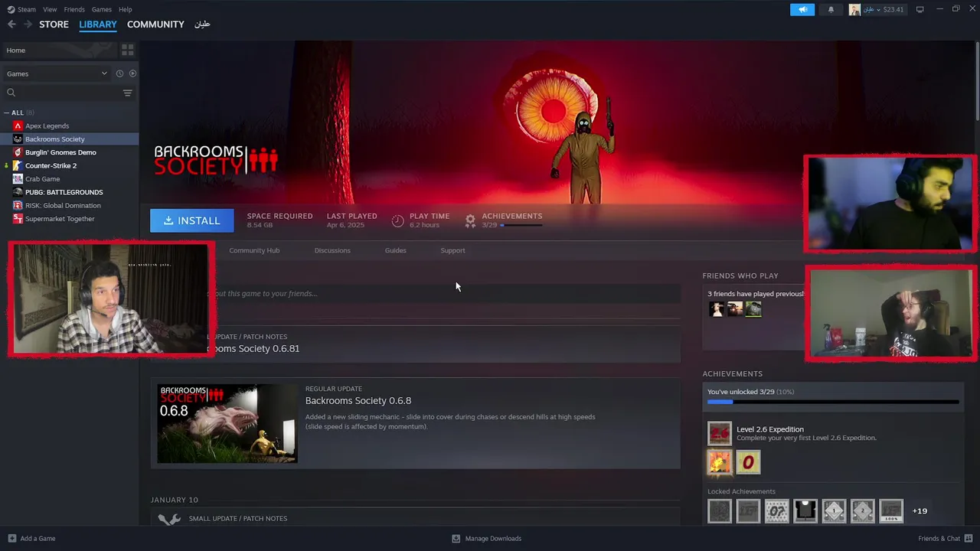
Task: Open the Games menu
Action: [x=102, y=9]
